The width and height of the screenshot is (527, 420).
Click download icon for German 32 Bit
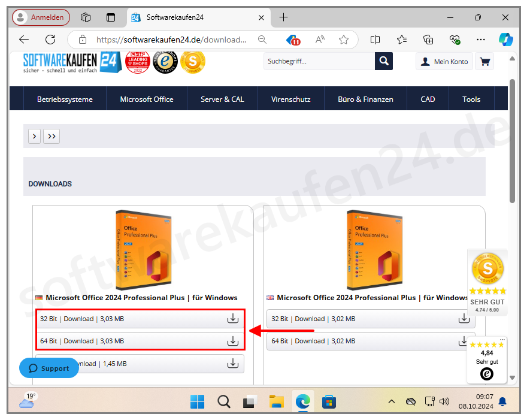(232, 319)
